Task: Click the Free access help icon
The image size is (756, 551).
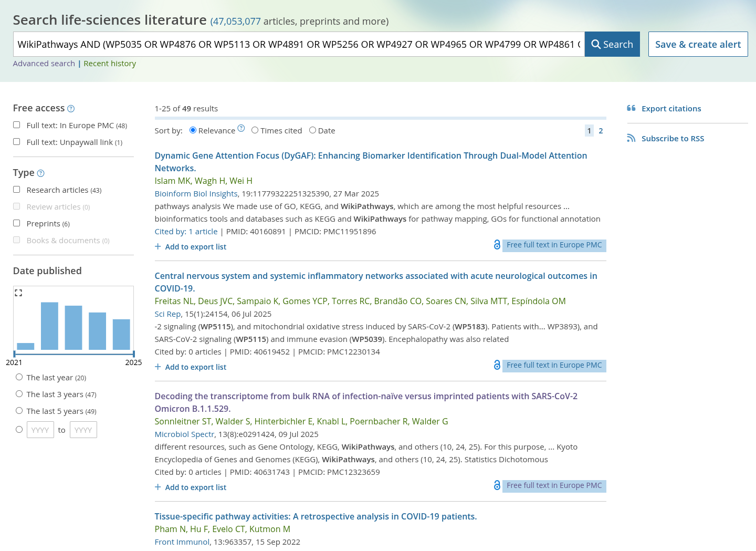Action: point(71,109)
